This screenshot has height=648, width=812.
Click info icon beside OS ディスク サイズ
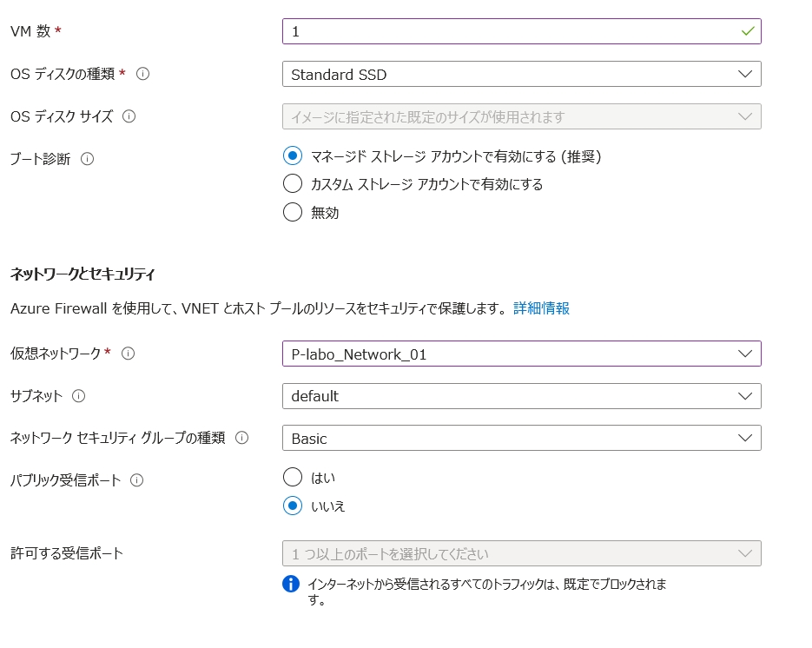point(129,116)
